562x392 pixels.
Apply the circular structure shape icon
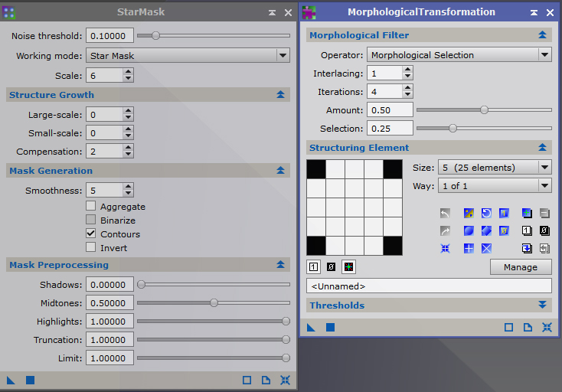pos(469,231)
